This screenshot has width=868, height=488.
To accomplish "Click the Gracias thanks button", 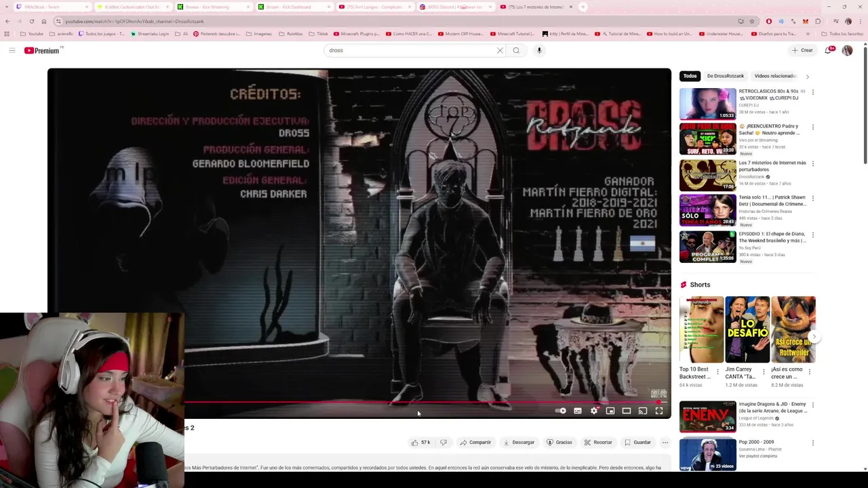I will [x=559, y=443].
